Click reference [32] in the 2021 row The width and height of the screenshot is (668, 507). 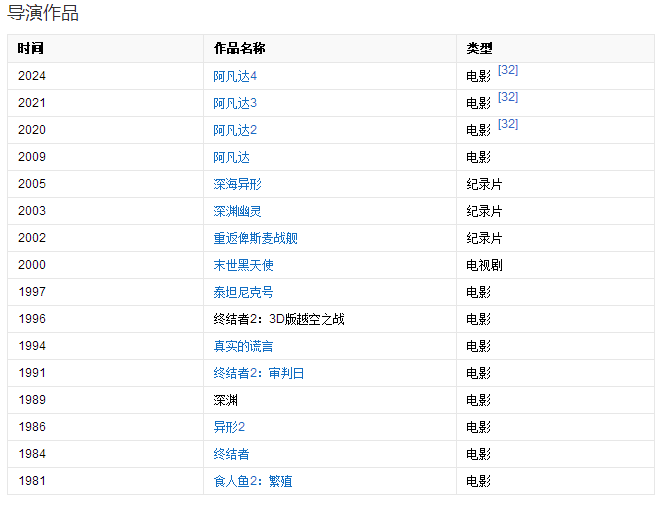click(508, 97)
